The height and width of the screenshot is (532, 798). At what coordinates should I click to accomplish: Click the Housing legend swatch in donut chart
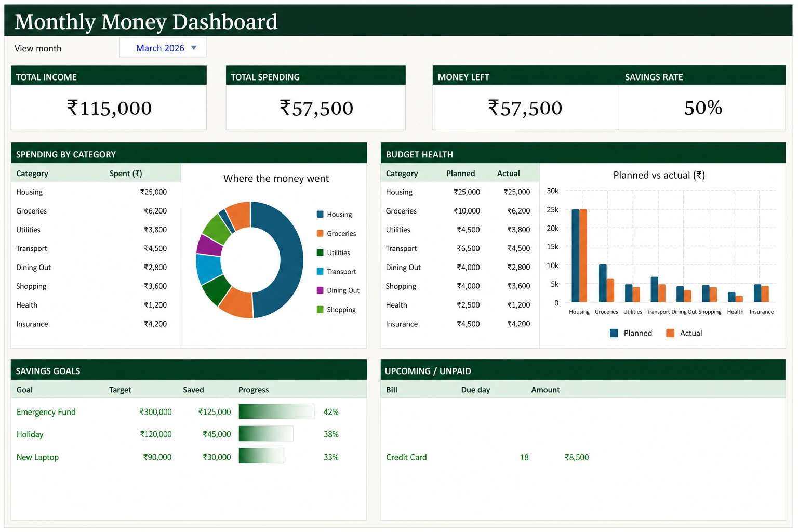click(x=320, y=214)
